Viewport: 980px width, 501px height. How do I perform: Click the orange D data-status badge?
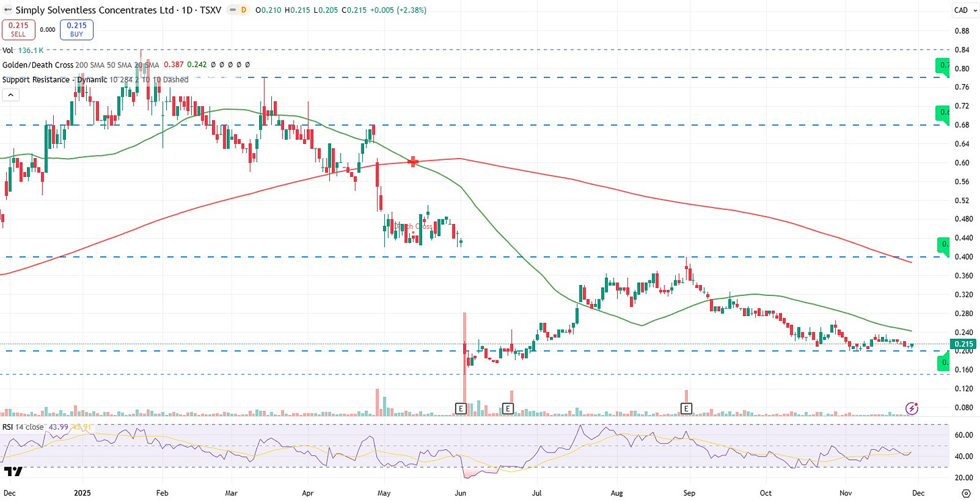pyautogui.click(x=243, y=10)
